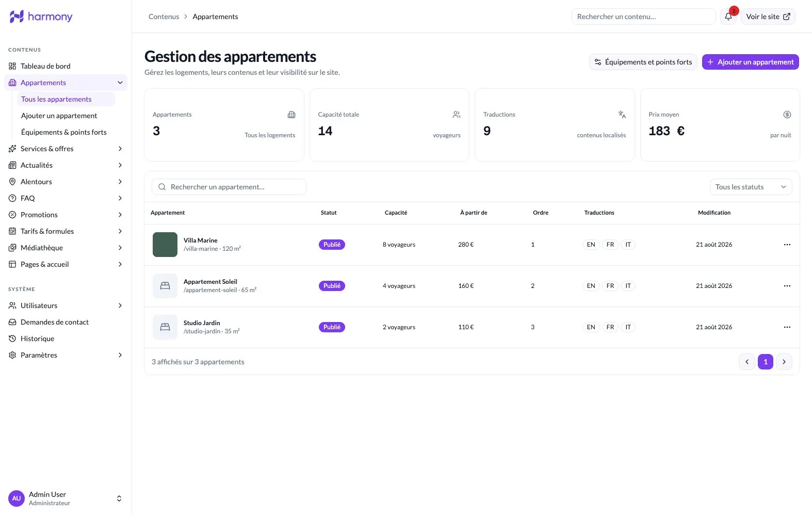Collapse the Appartements sidebar section

coord(120,83)
